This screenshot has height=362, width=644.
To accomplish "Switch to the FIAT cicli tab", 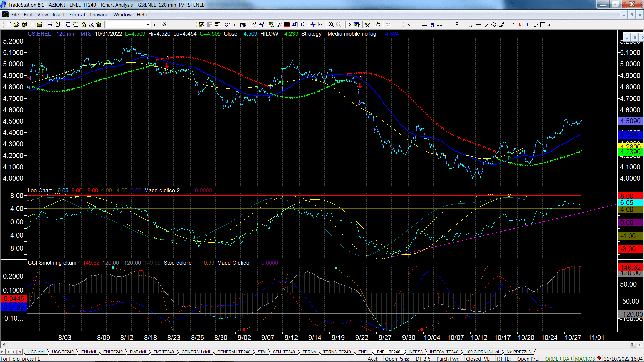I will pyautogui.click(x=138, y=352).
